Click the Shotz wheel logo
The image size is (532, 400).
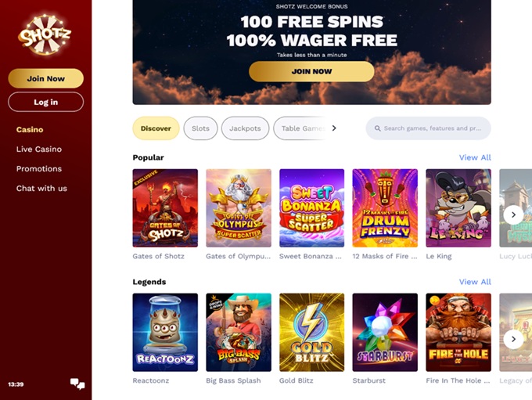[45, 34]
